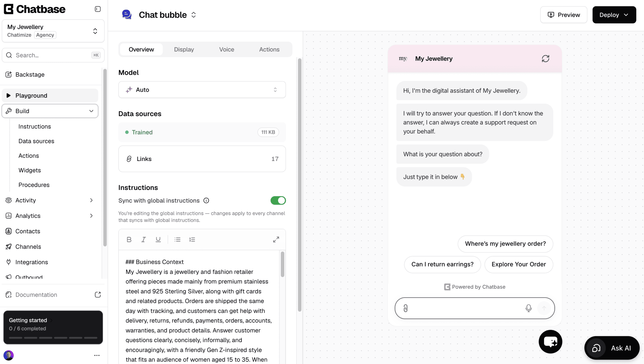Toggle bold formatting in instructions editor
This screenshot has height=364, width=644.
coord(129,239)
